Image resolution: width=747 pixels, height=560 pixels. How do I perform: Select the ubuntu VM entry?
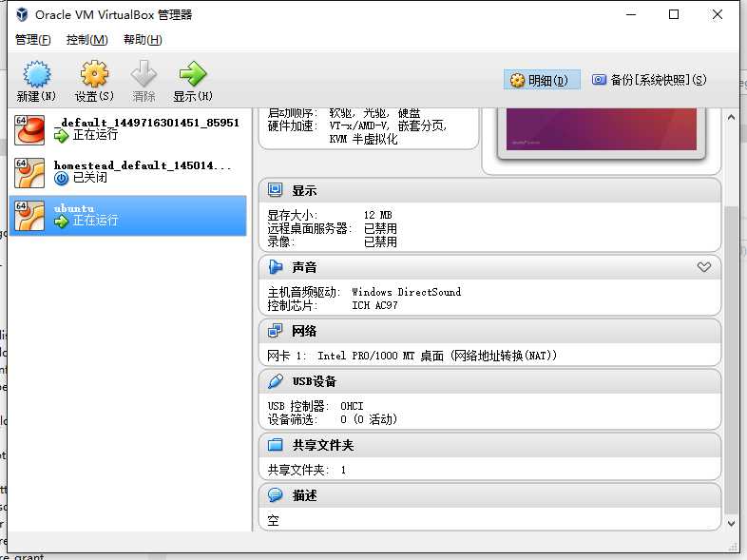click(x=127, y=216)
